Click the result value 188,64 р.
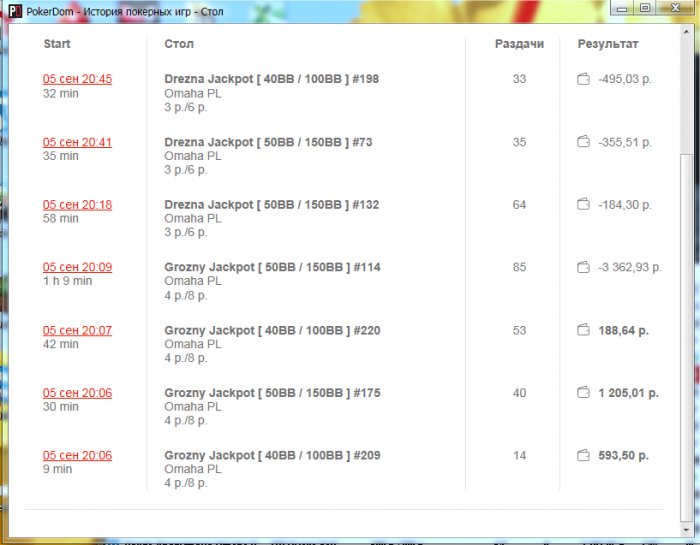 (623, 330)
